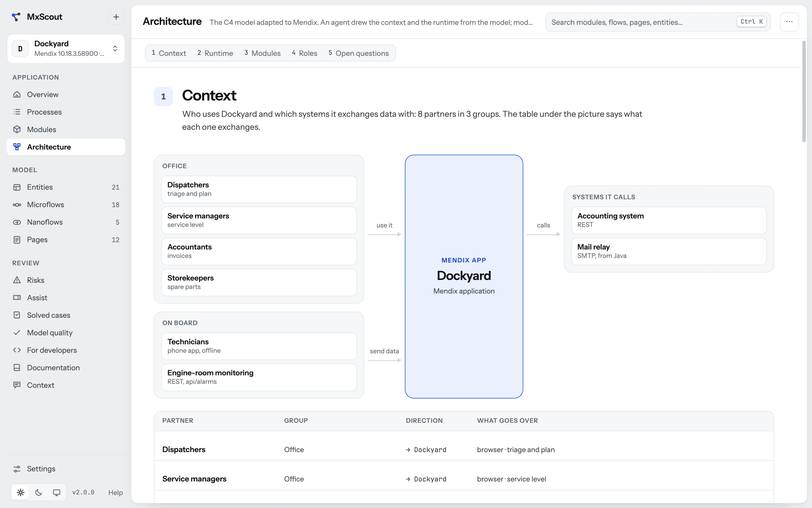Click the Help link

click(x=115, y=492)
